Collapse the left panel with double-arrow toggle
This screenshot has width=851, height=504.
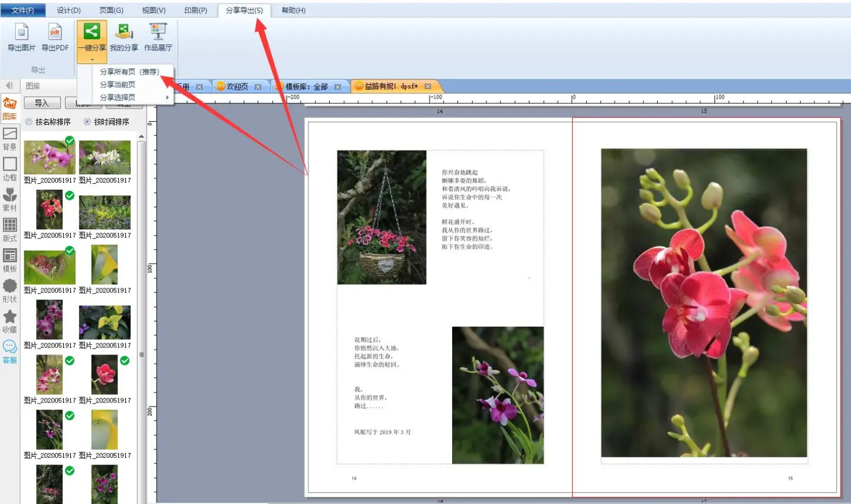click(x=9, y=86)
